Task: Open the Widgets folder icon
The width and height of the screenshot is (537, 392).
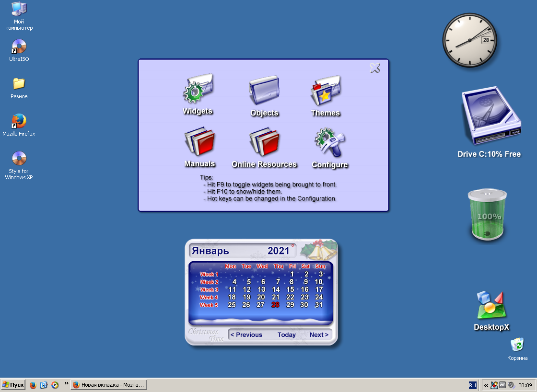Action: tap(198, 91)
